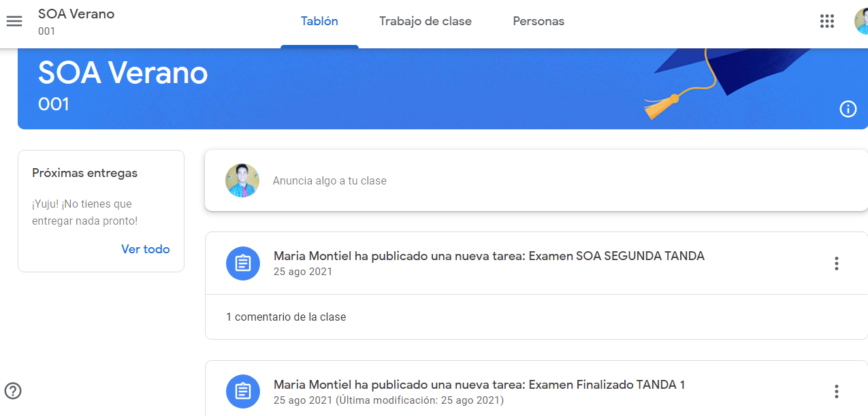
Task: Click the 001 section label in the banner
Action: [54, 104]
